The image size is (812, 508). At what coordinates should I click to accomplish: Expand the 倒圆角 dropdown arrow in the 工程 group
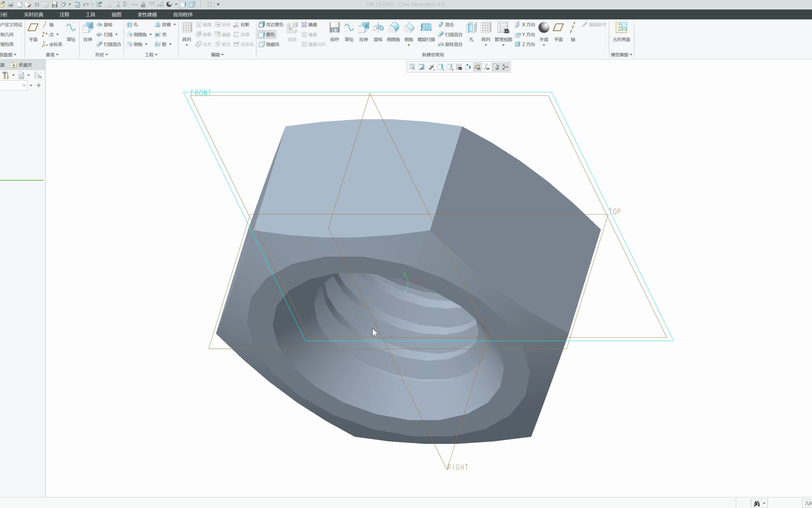pyautogui.click(x=151, y=35)
